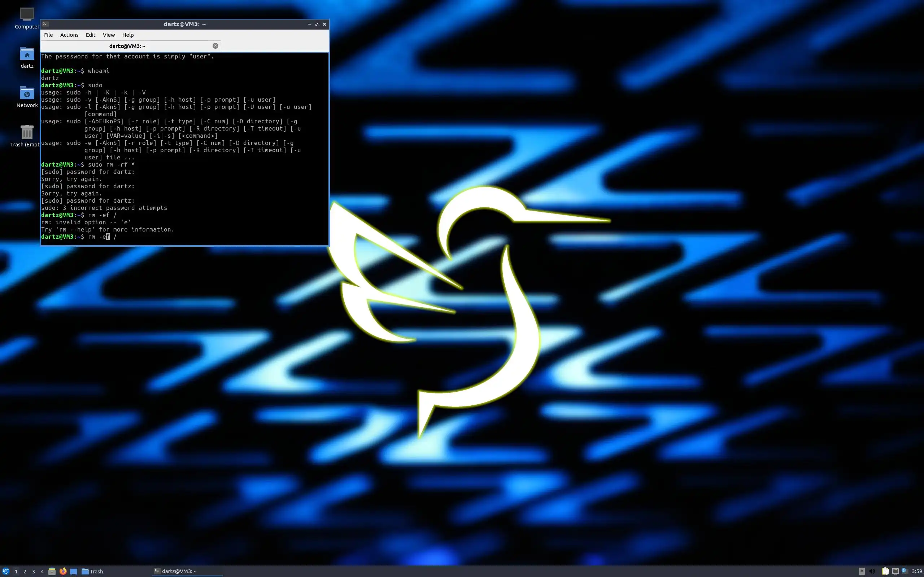Open the terminal View menu
The height and width of the screenshot is (577, 924).
tap(108, 35)
